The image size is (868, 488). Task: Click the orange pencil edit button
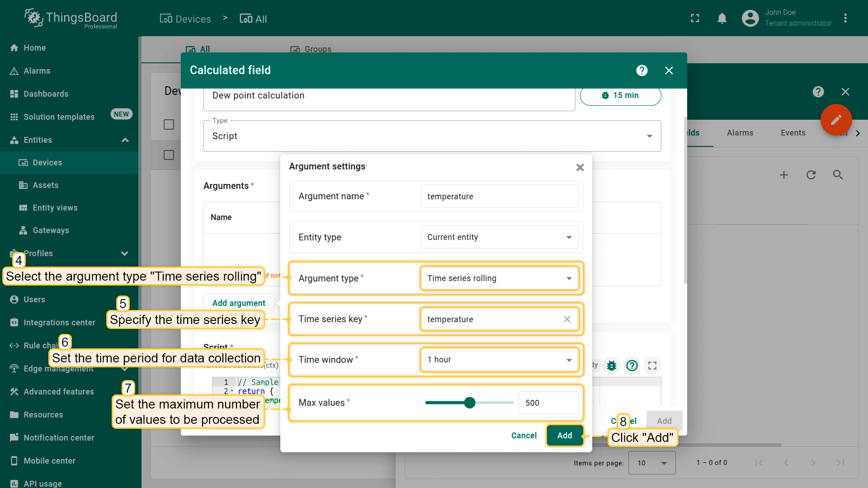(836, 120)
